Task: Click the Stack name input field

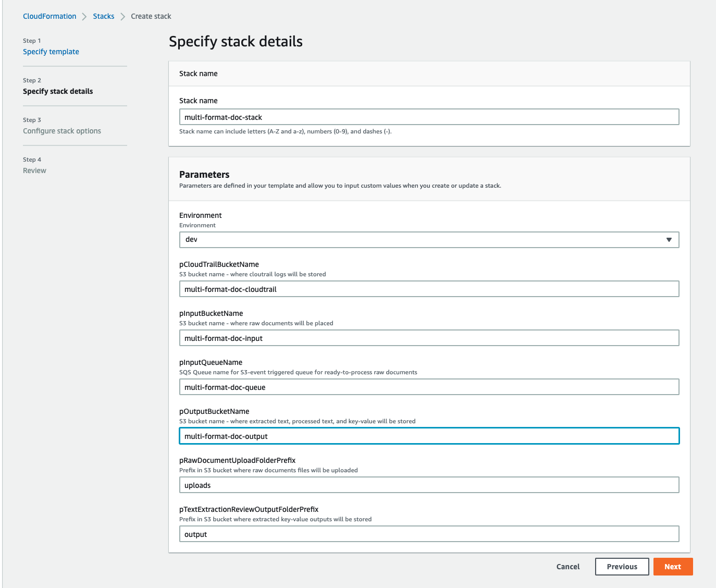Action: (x=429, y=117)
